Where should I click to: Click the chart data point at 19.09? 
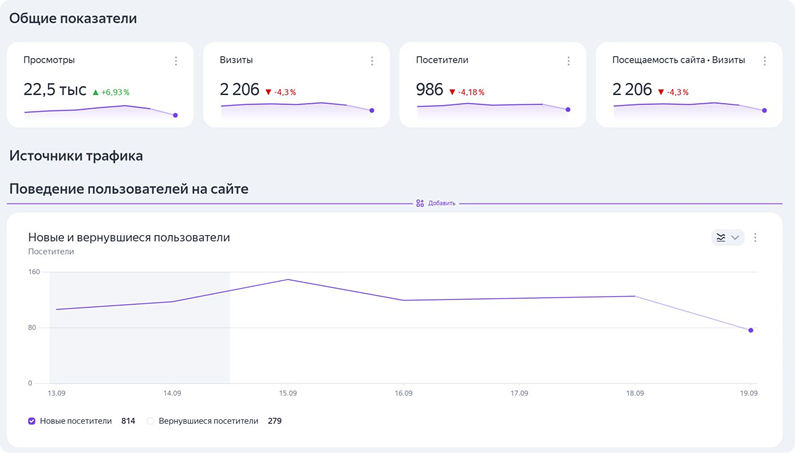(x=750, y=330)
